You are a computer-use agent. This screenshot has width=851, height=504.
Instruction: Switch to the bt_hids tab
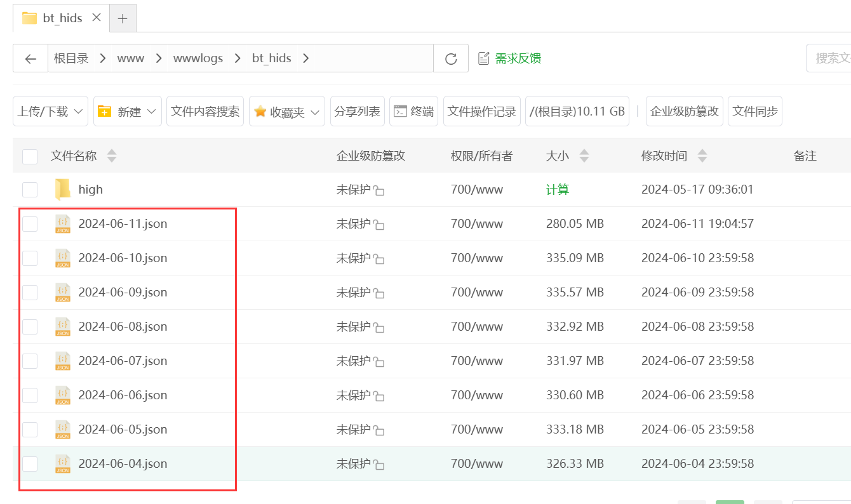pyautogui.click(x=62, y=18)
